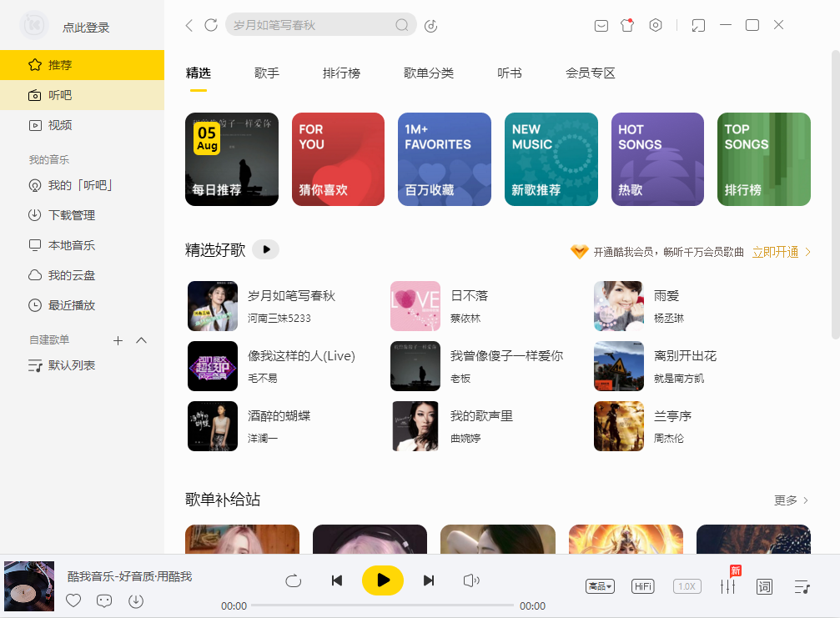Open 最近播放 history

point(82,305)
